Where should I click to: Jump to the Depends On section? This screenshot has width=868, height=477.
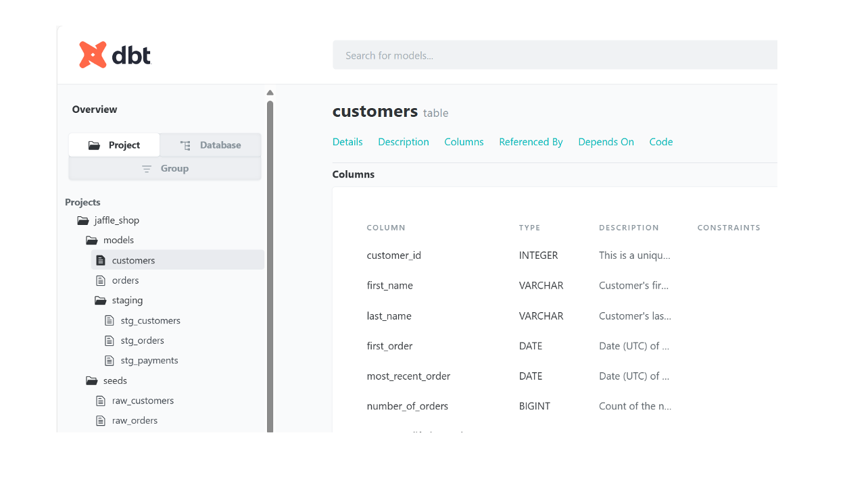[606, 142]
